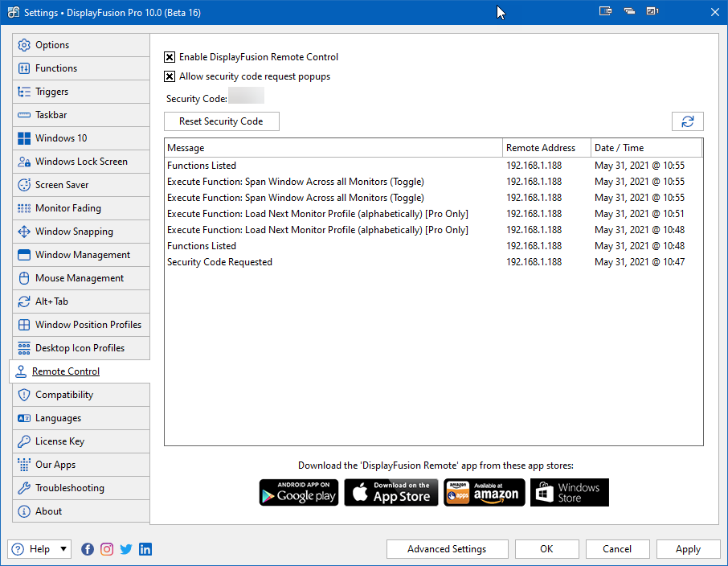
Task: Click the Screen Saver smiley icon
Action: pyautogui.click(x=23, y=185)
